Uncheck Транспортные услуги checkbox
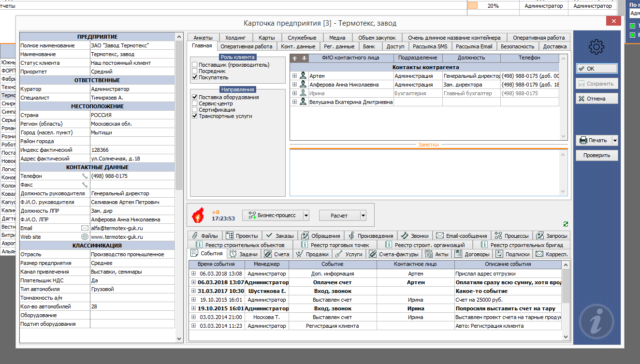Viewport: 640px width, 364px height. point(194,116)
